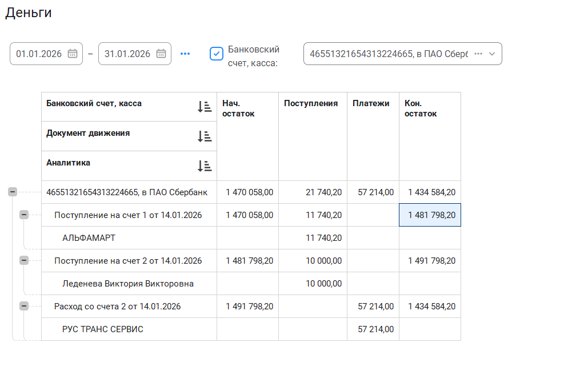Select the РУС ТРАНС СЕРВИС row

(x=103, y=329)
